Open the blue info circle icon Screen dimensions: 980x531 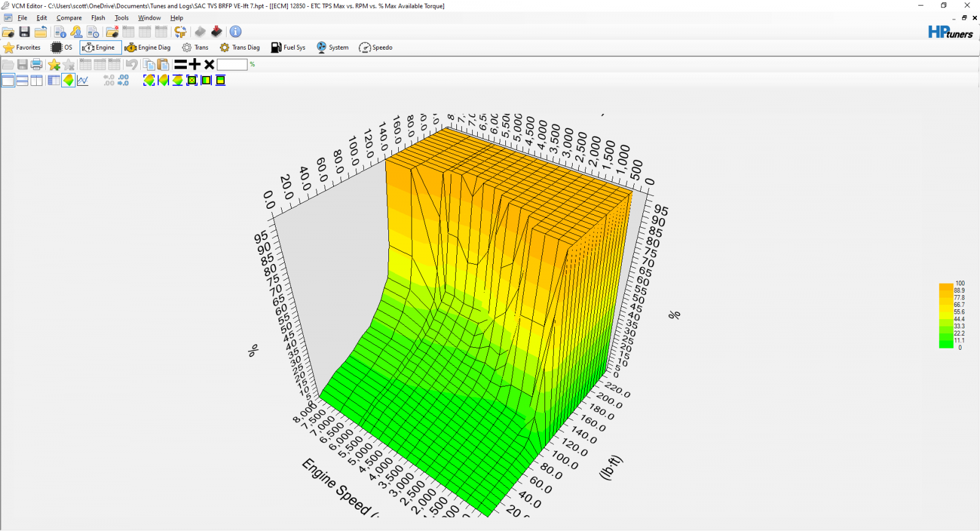click(236, 32)
